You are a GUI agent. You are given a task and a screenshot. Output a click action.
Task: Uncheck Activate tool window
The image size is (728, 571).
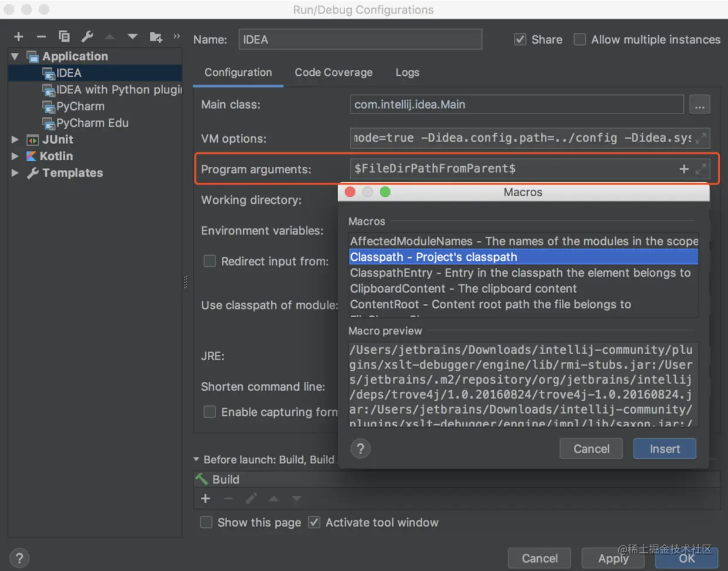pos(314,522)
